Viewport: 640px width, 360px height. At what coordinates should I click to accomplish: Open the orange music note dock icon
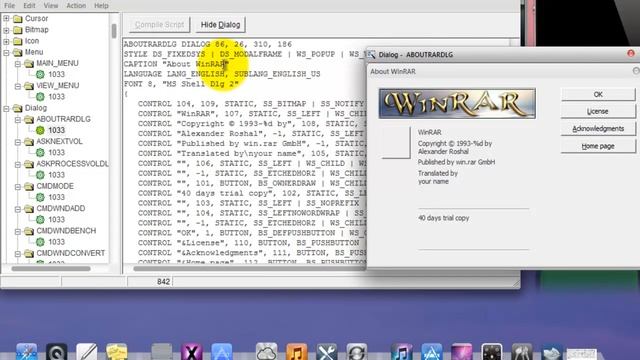coord(297,352)
